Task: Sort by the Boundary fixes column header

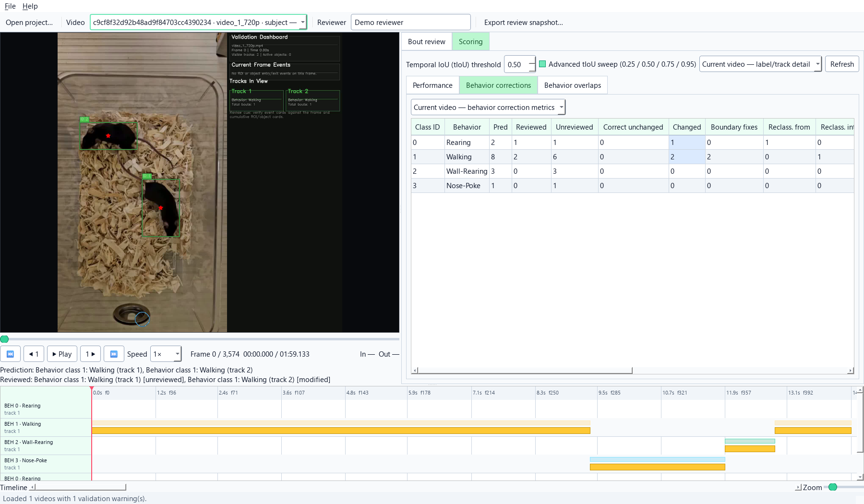Action: tap(734, 127)
